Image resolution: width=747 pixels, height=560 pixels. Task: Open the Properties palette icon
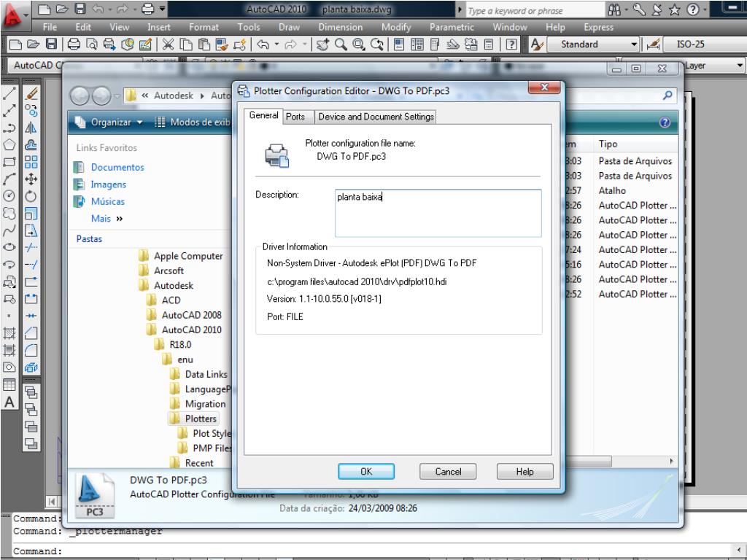pos(399,44)
